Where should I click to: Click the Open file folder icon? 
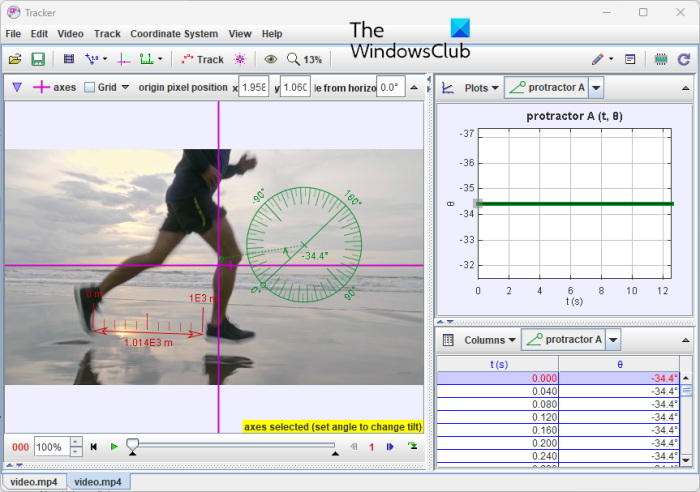pos(14,60)
